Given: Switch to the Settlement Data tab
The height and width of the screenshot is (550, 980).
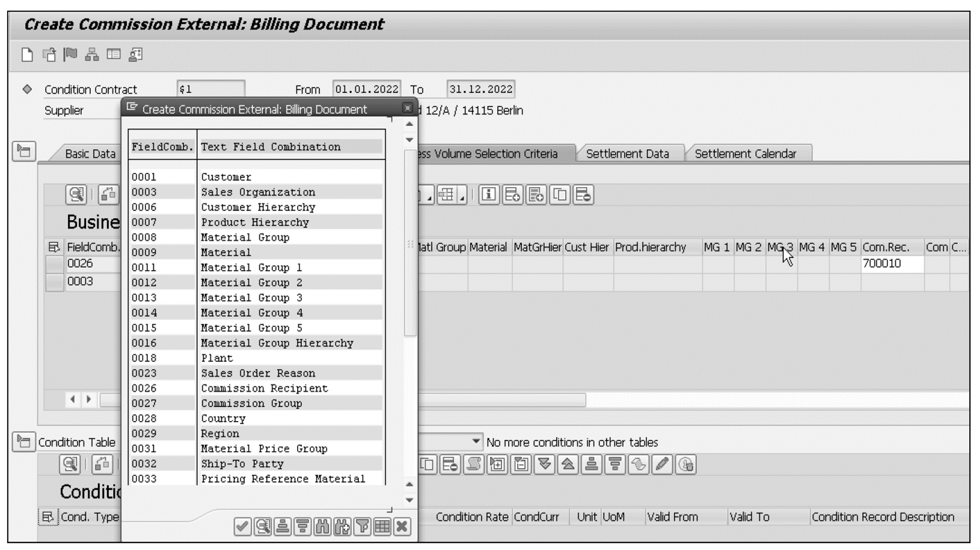Looking at the screenshot, I should pyautogui.click(x=629, y=154).
